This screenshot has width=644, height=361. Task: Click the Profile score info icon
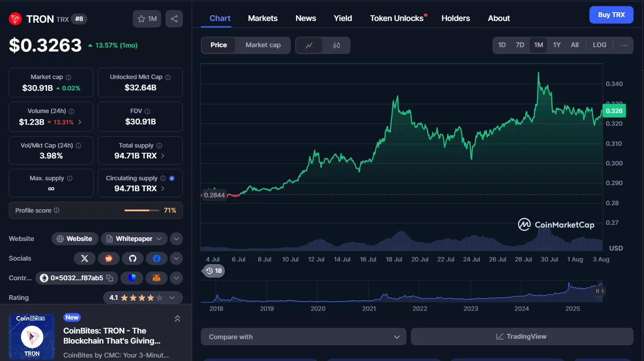(x=57, y=210)
